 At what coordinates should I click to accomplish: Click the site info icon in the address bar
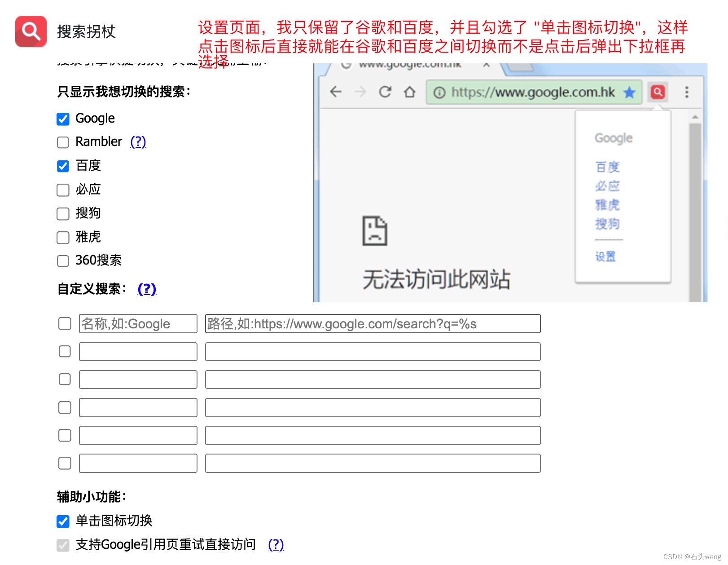(439, 93)
